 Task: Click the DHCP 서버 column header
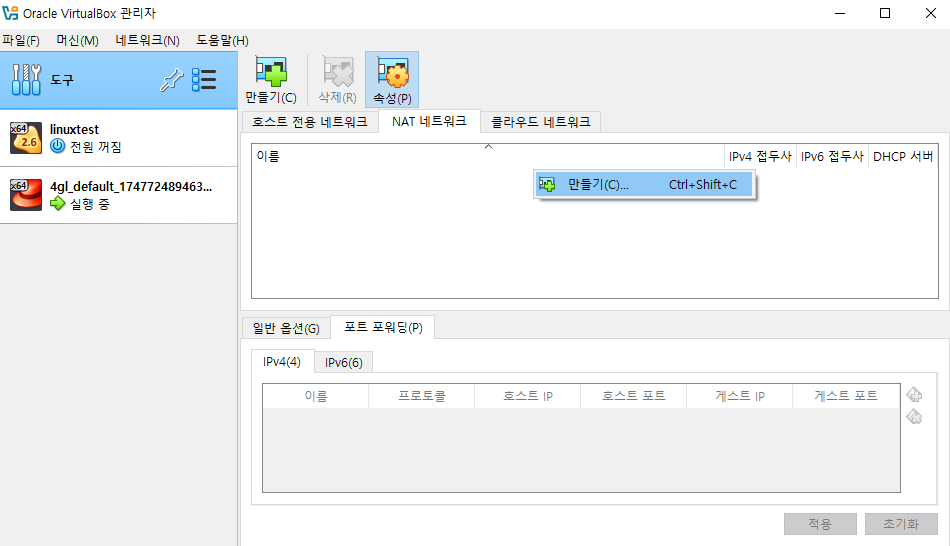click(903, 156)
